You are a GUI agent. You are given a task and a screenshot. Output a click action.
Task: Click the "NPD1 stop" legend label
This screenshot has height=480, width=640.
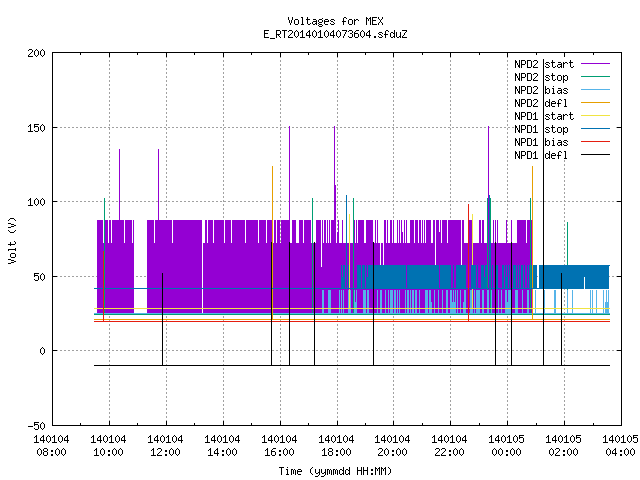541,129
